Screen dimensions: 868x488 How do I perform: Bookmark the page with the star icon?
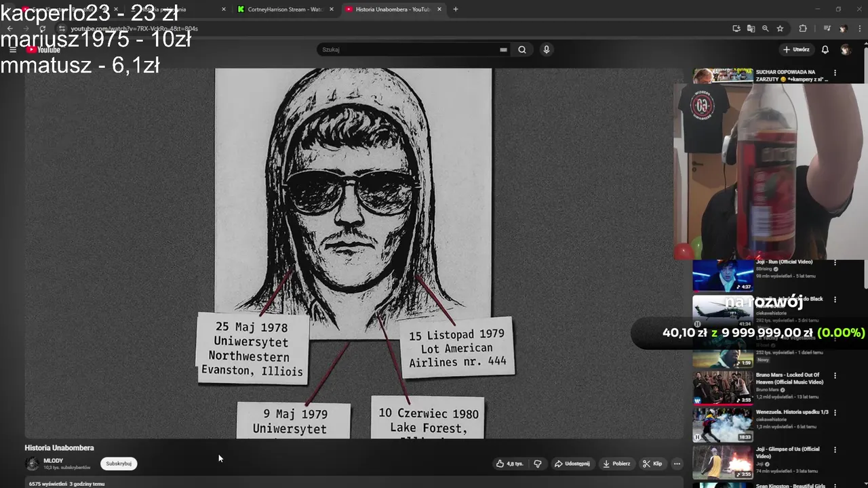pos(780,28)
